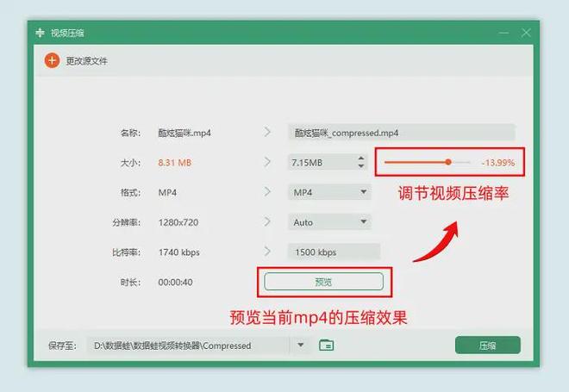Click the source bitrate 1740 kbps text
Viewport: 569px width, 392px height.
(x=179, y=252)
